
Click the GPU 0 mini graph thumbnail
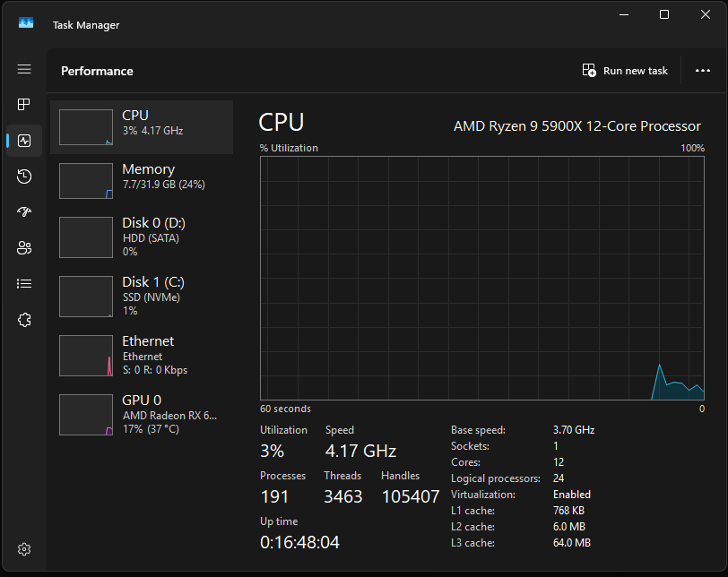[x=86, y=415]
